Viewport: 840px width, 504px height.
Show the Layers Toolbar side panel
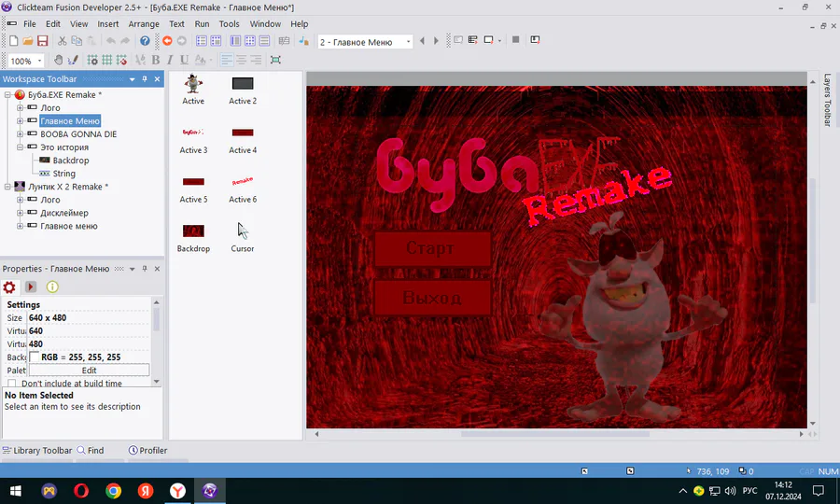point(827,100)
